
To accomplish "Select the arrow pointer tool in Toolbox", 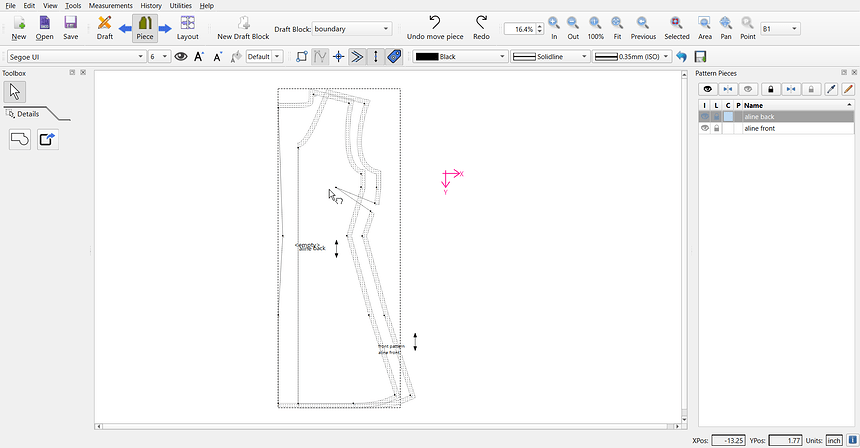I will pyautogui.click(x=14, y=92).
